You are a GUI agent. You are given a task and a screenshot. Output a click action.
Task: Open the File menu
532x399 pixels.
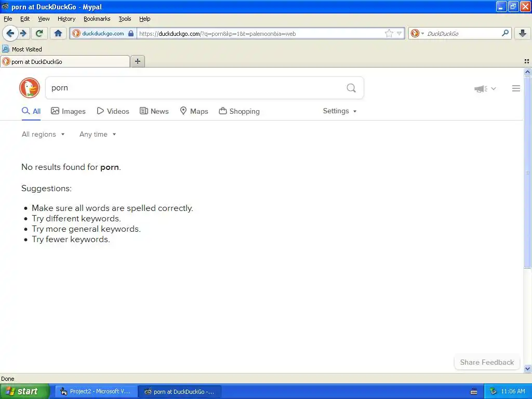(x=8, y=19)
